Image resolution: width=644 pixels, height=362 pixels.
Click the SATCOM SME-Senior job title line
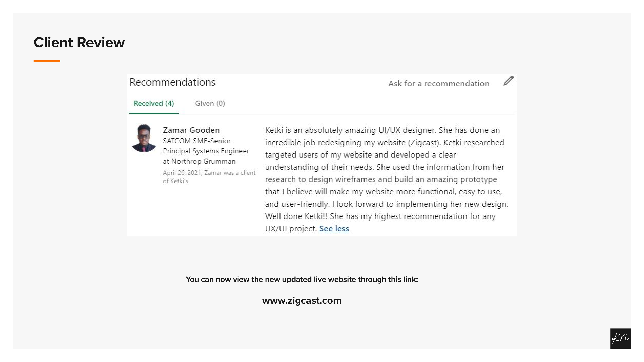tap(197, 141)
